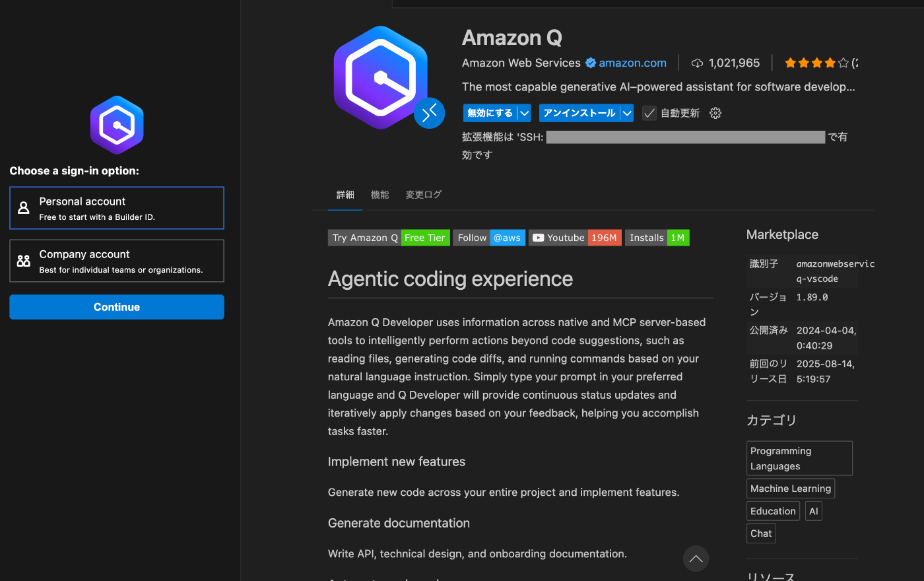Expand the 無効にする dropdown arrow

pos(524,113)
